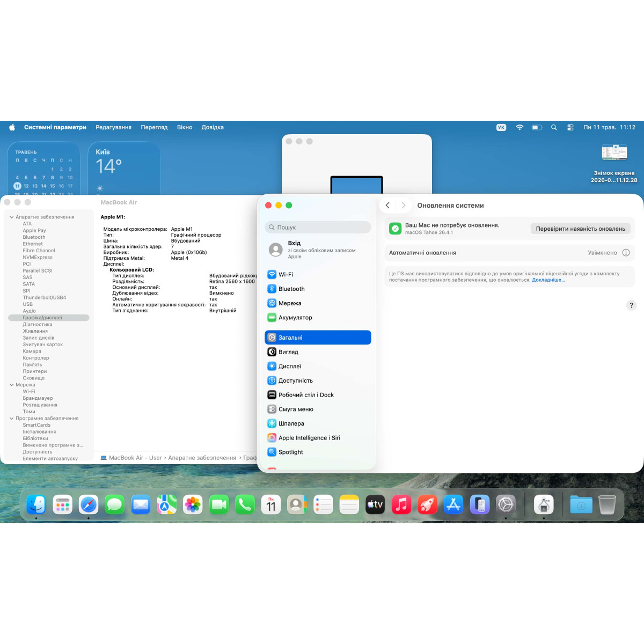Open App Store from the Dock
Image resolution: width=644 pixels, height=644 pixels.
[453, 504]
